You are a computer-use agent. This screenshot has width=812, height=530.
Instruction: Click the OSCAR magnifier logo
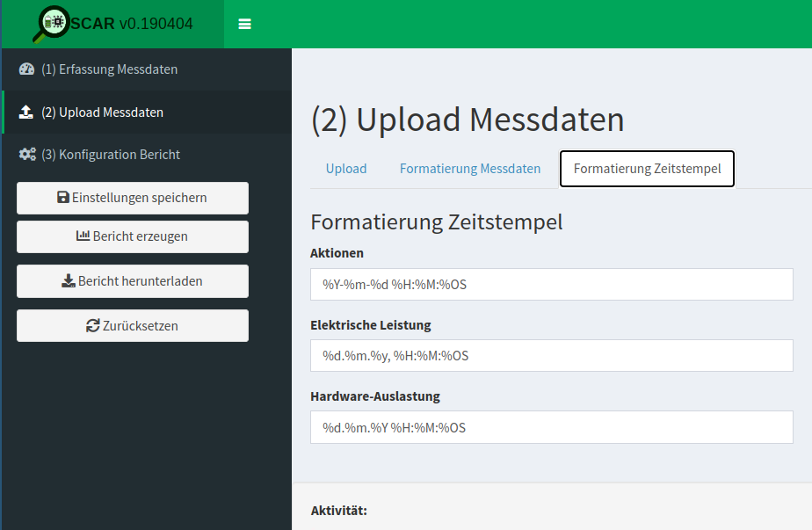click(x=51, y=24)
